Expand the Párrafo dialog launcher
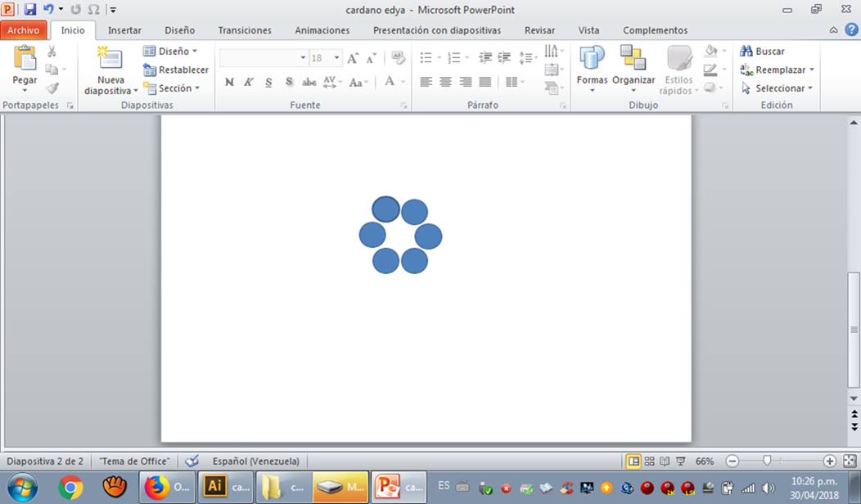The height and width of the screenshot is (504, 861). pos(563,106)
